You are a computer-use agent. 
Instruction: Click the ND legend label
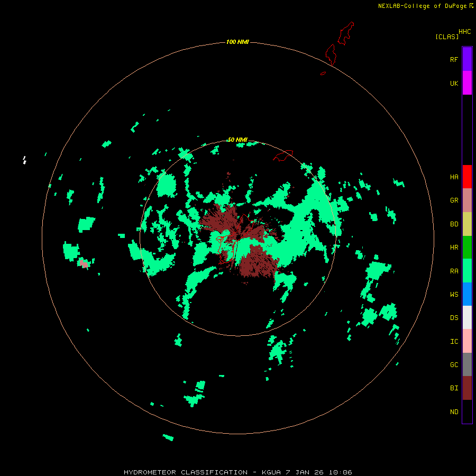click(454, 412)
